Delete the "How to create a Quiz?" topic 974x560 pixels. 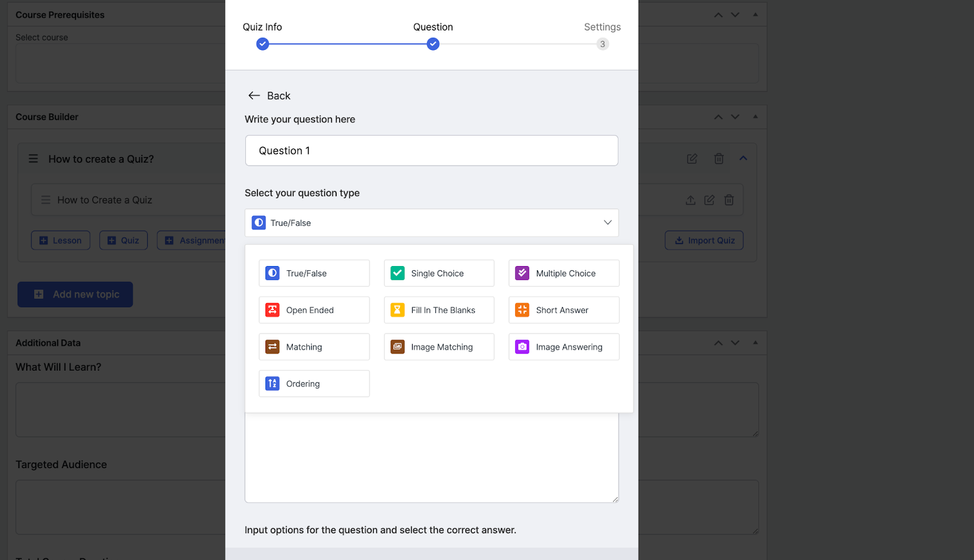point(719,159)
